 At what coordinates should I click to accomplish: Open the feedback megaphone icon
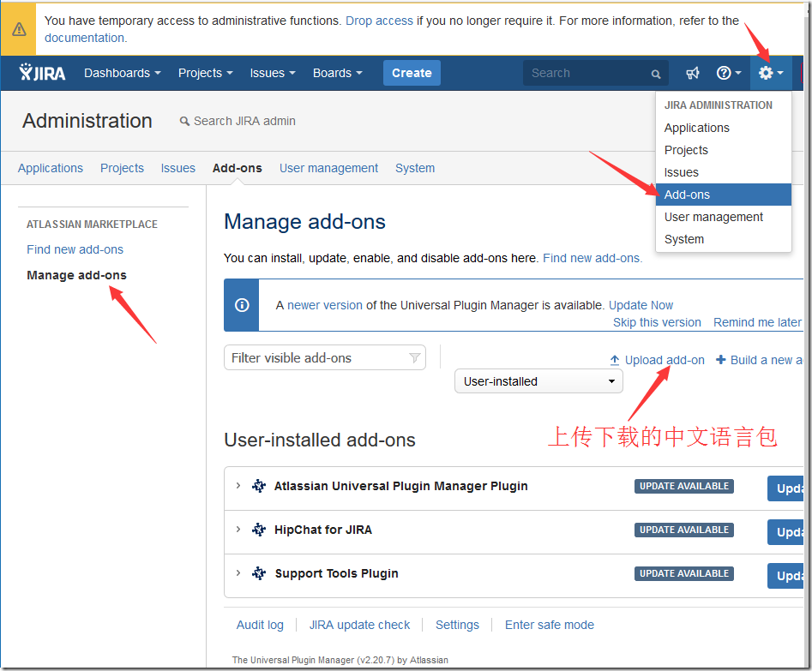[692, 73]
